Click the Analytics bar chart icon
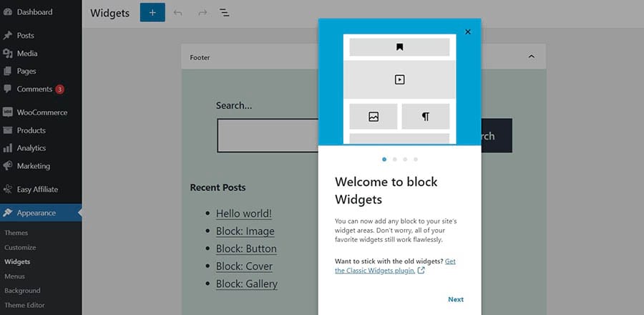This screenshot has width=644, height=315. click(8, 148)
